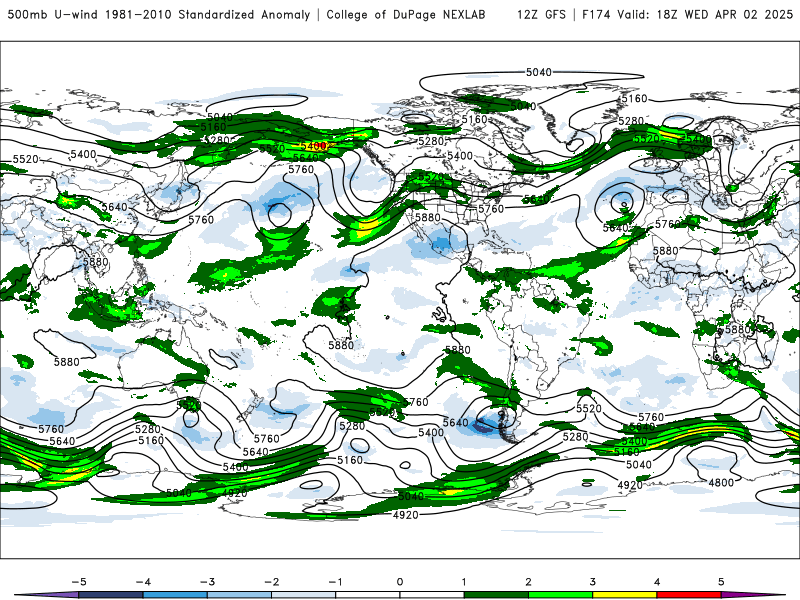Click the bright green 2 to 3 colorbar segment

tap(560, 595)
